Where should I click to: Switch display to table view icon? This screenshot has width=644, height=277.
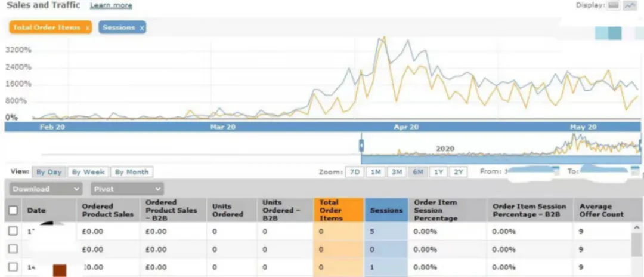tap(613, 6)
